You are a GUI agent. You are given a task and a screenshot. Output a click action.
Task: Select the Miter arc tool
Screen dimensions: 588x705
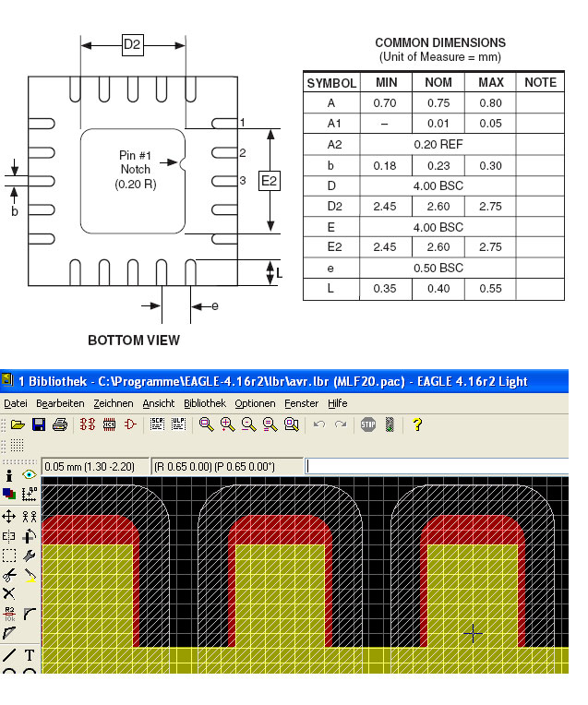30,614
